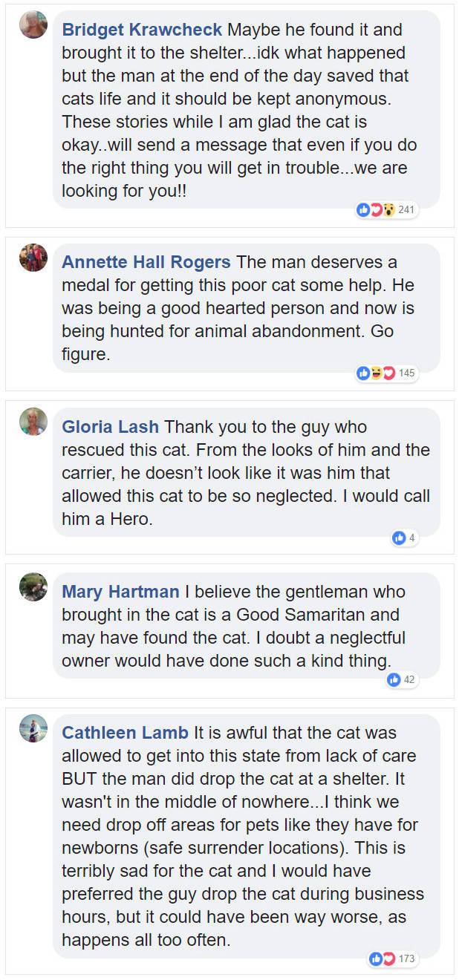This screenshot has height=980, width=459.
Task: Open the Cathleen Lamb name link
Action: click(126, 734)
